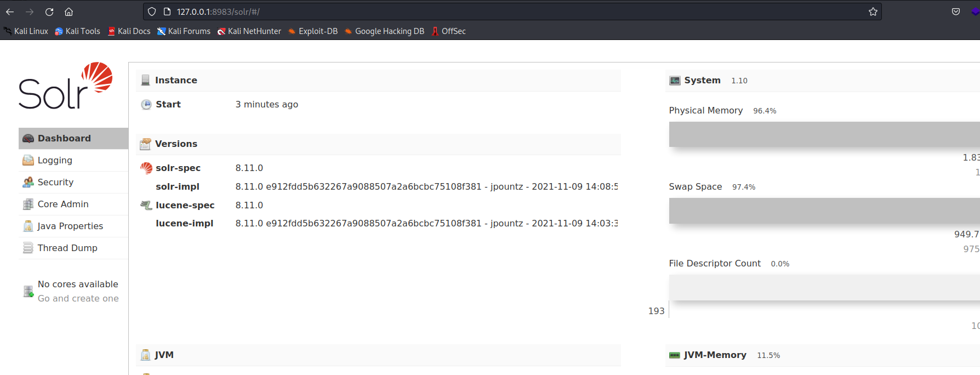980x375 pixels.
Task: Open Kali Tools bookmark
Action: tap(77, 31)
